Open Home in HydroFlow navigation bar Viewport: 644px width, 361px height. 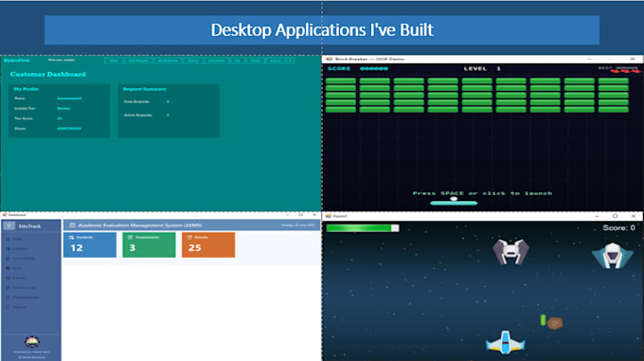coord(114,61)
